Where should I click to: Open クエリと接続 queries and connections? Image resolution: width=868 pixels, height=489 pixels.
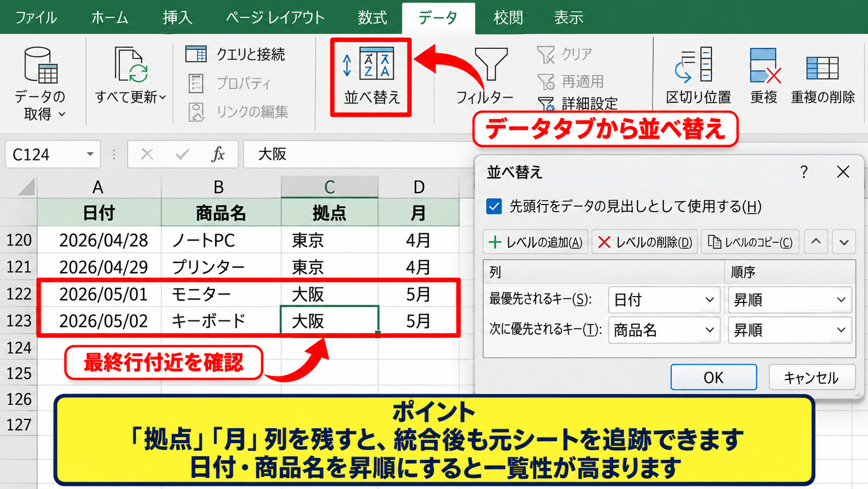(x=235, y=54)
